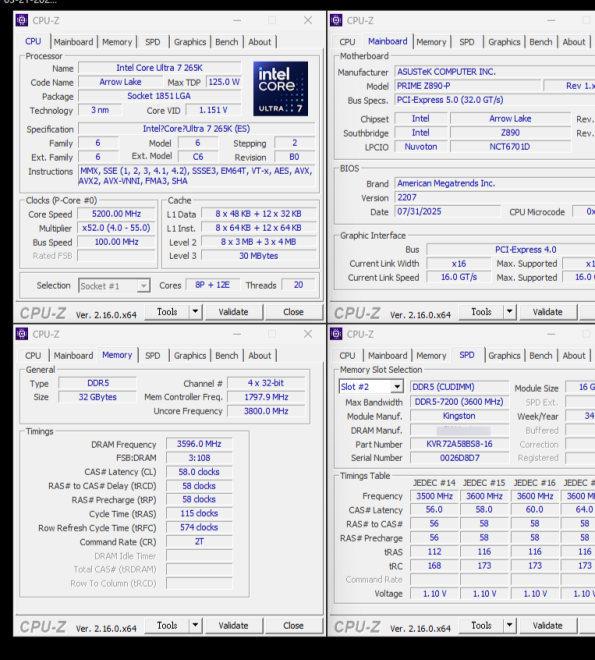
Task: Open the Tools dropdown arrow in the Mainboard window
Action: 510,312
